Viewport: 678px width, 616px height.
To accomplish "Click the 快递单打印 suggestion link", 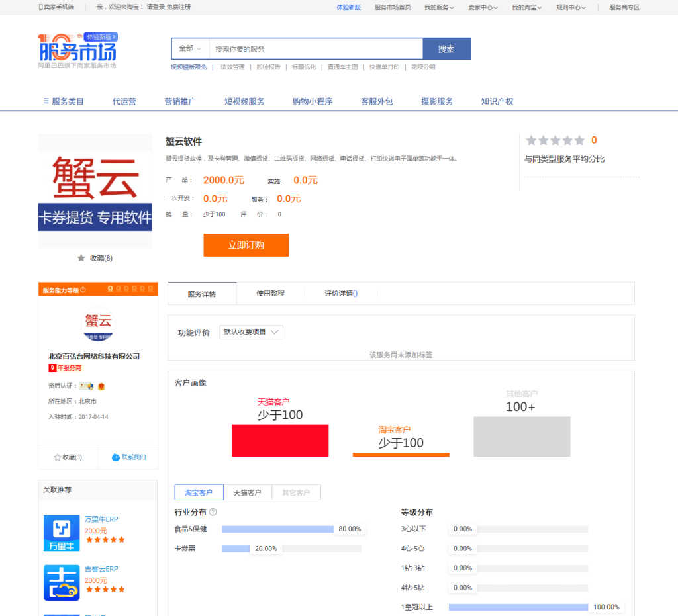I will click(x=385, y=67).
